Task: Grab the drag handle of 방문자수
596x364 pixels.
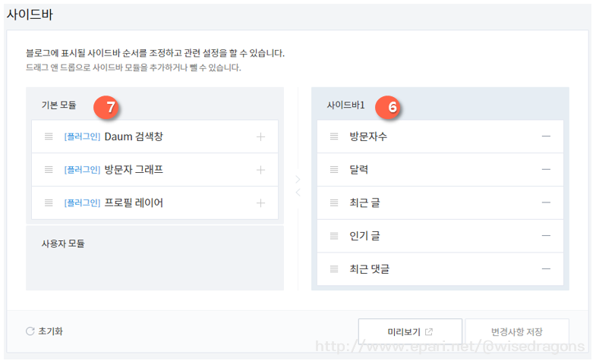Action: [x=334, y=136]
